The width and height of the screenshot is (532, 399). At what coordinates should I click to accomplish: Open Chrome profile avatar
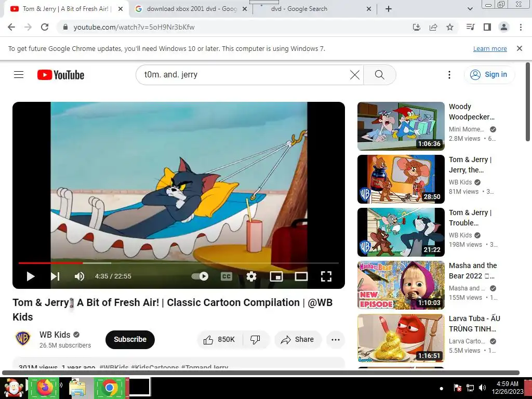coord(504,27)
